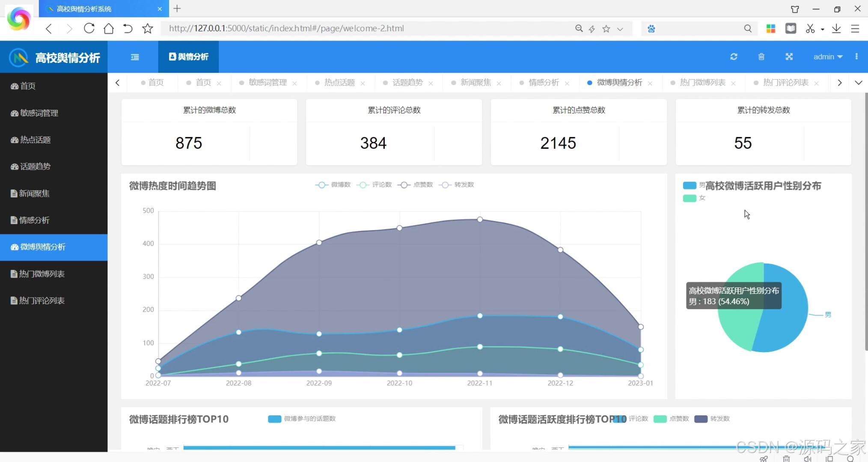
Task: Open browser hamburger main menu
Action: pyautogui.click(x=855, y=29)
